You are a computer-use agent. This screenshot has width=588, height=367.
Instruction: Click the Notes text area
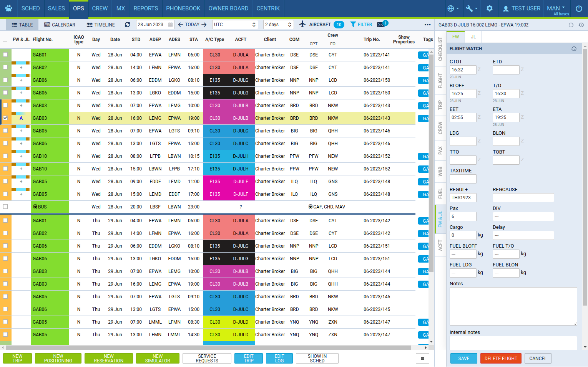tap(513, 306)
